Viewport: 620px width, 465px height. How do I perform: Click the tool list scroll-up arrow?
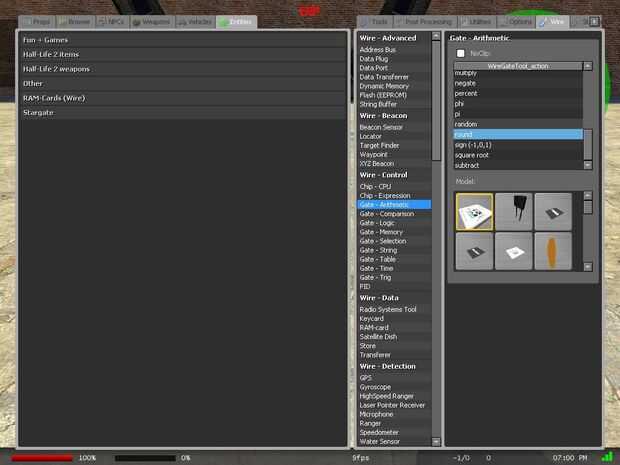coord(436,36)
